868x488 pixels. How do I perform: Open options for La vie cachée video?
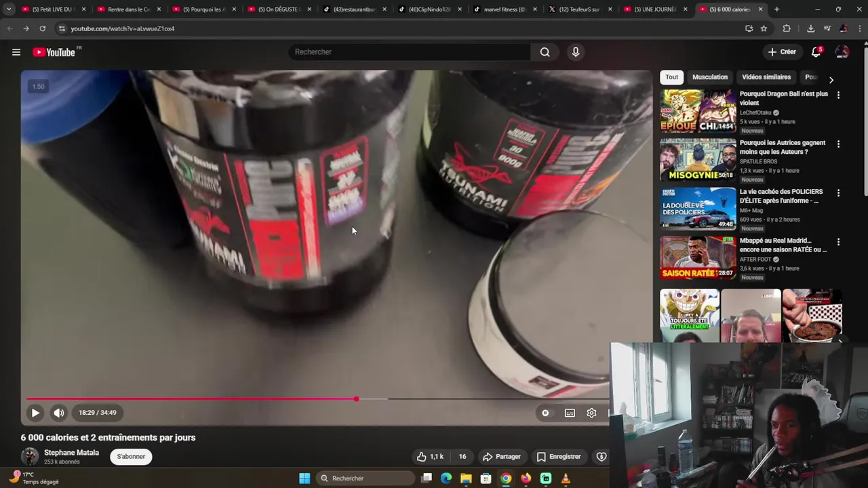(838, 192)
